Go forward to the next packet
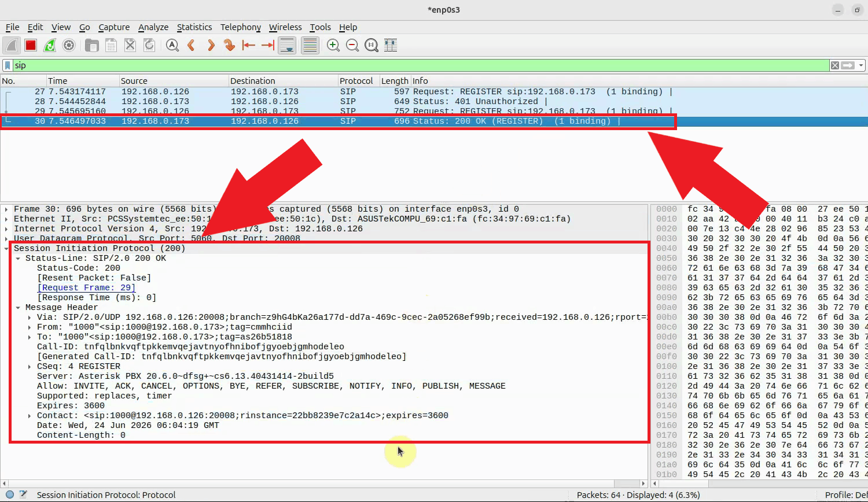The height and width of the screenshot is (502, 868). tap(211, 45)
